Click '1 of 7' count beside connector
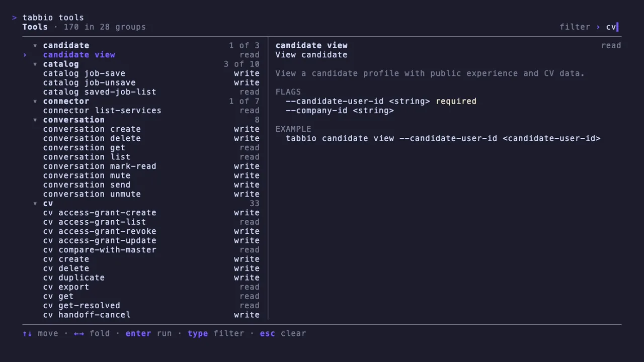The image size is (644, 362). click(x=244, y=102)
